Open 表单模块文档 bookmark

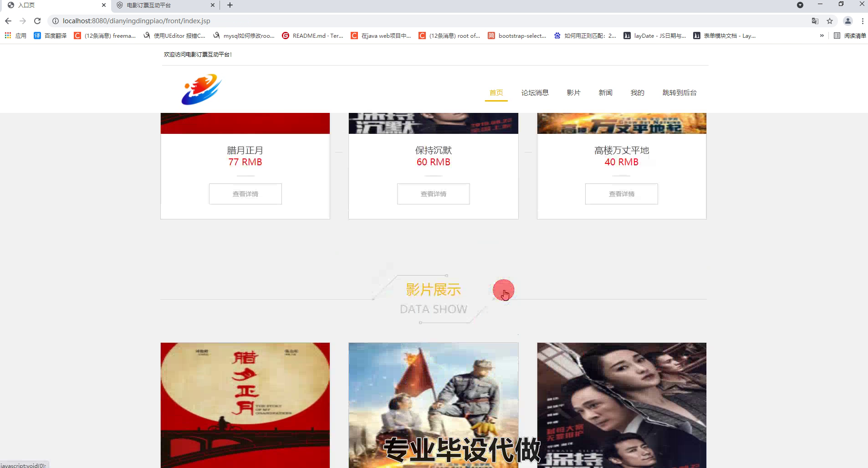725,36
